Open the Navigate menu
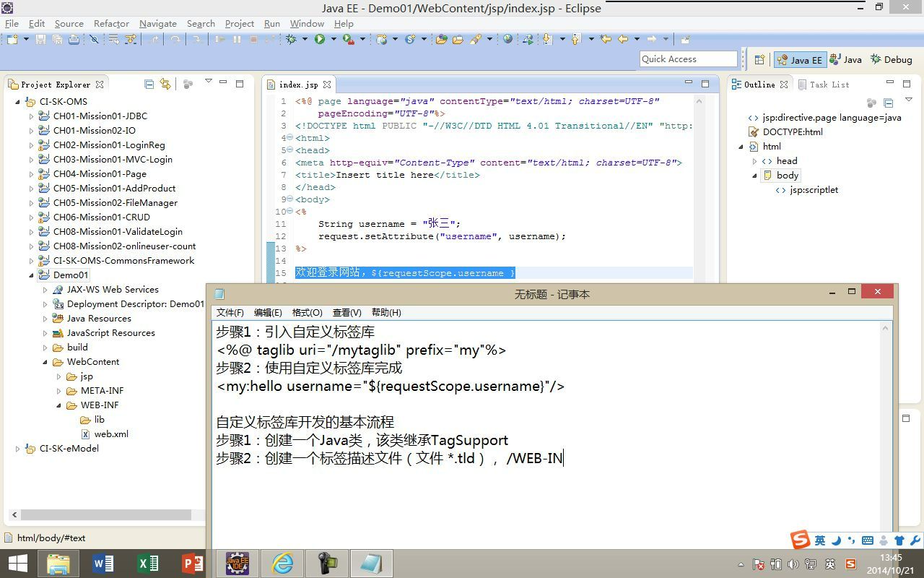924x578 pixels. pyautogui.click(x=157, y=23)
